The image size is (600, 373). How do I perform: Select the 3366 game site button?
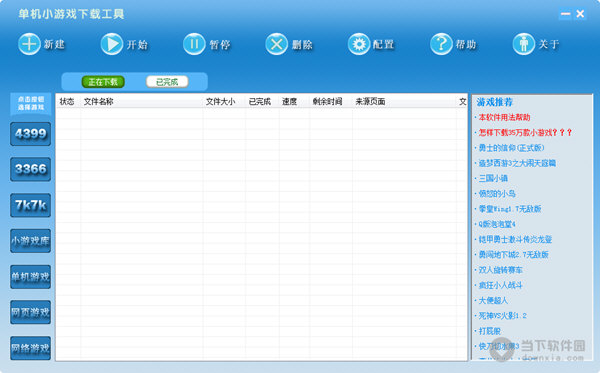(31, 169)
